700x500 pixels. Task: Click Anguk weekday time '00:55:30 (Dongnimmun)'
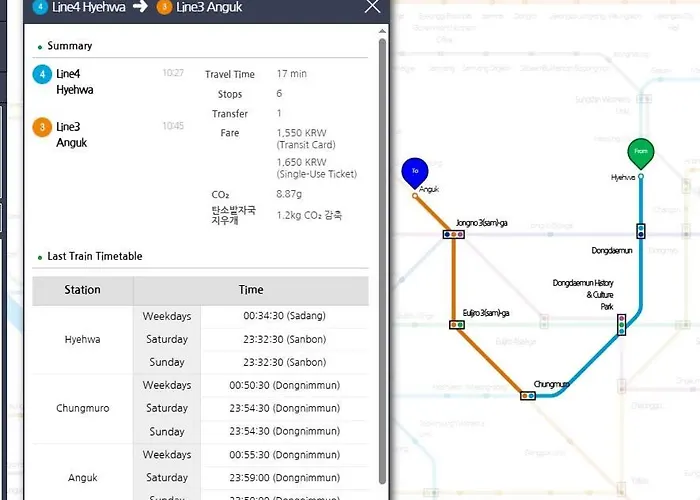pos(284,455)
